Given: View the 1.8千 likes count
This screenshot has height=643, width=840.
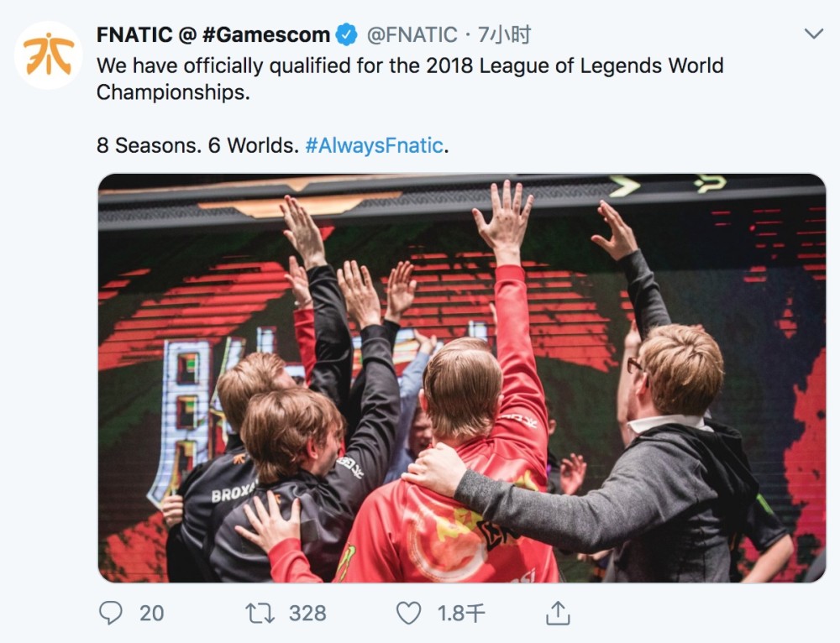Looking at the screenshot, I should (461, 614).
